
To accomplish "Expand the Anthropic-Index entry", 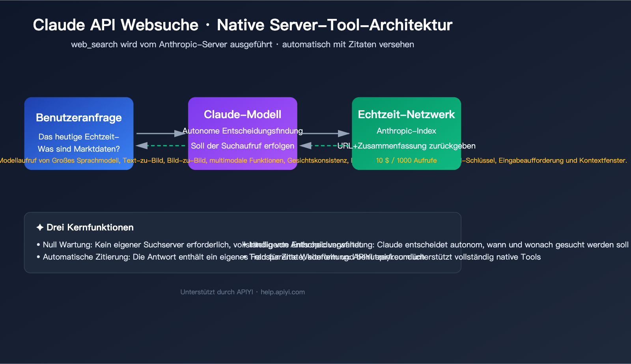I will pyautogui.click(x=406, y=131).
